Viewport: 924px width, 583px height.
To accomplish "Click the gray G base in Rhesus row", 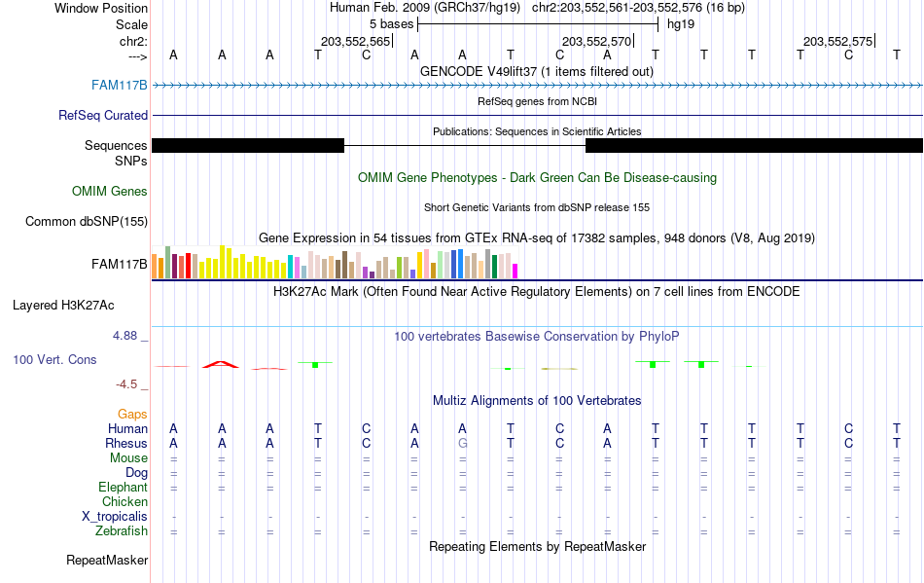I will click(463, 443).
